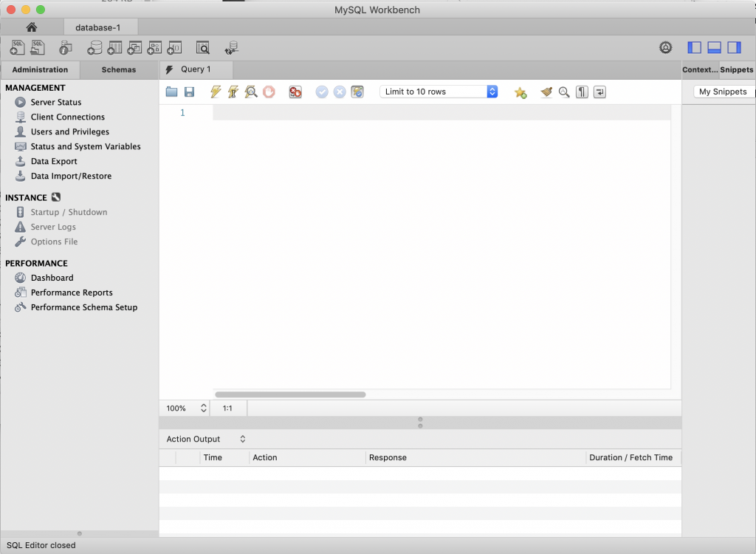Toggle the bottom output panel
756x554 pixels.
[x=714, y=47]
